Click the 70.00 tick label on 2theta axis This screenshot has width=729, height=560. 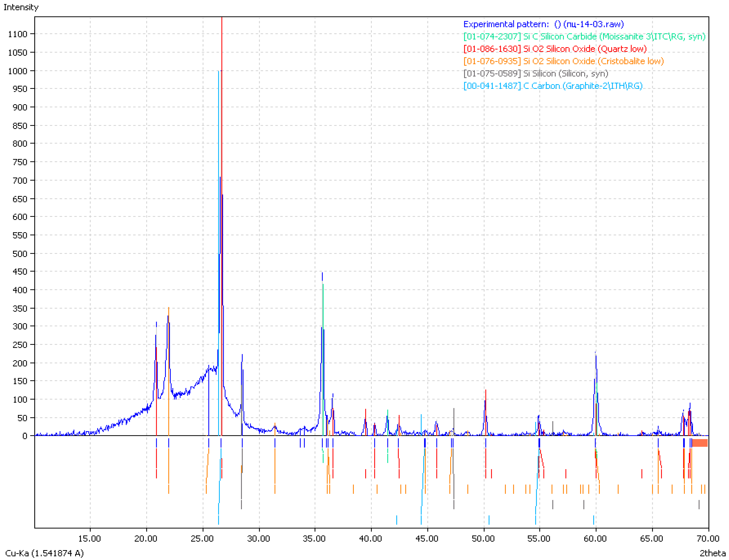click(x=708, y=539)
